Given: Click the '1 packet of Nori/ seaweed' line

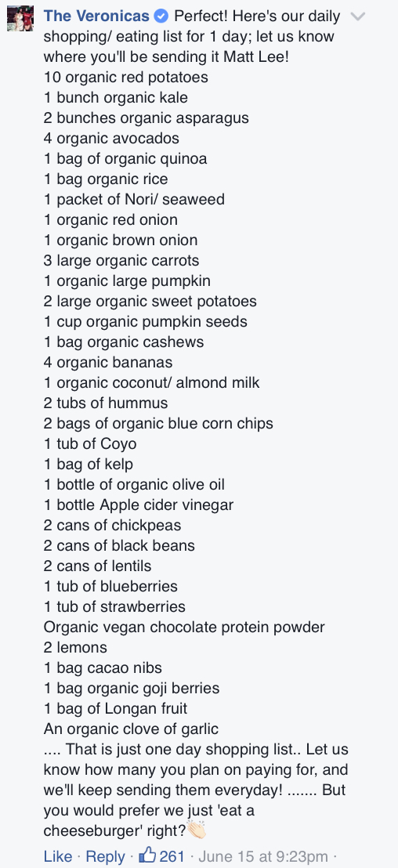Looking at the screenshot, I should (x=135, y=199).
